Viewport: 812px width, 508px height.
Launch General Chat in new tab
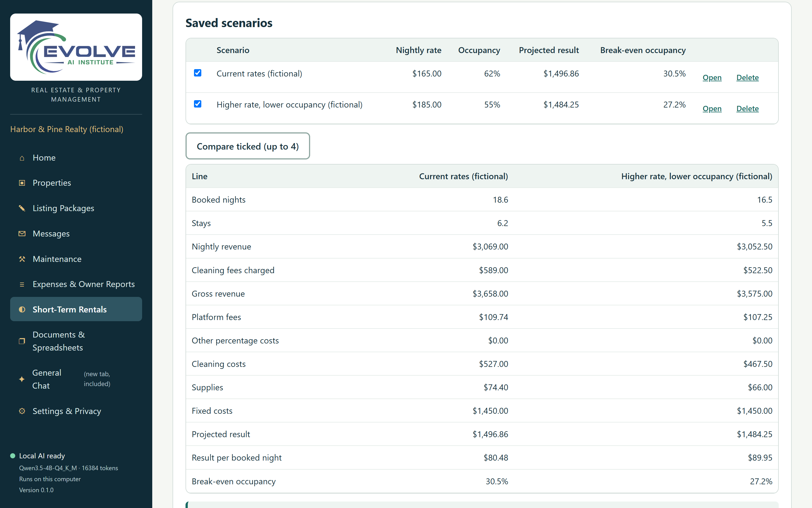(x=76, y=379)
